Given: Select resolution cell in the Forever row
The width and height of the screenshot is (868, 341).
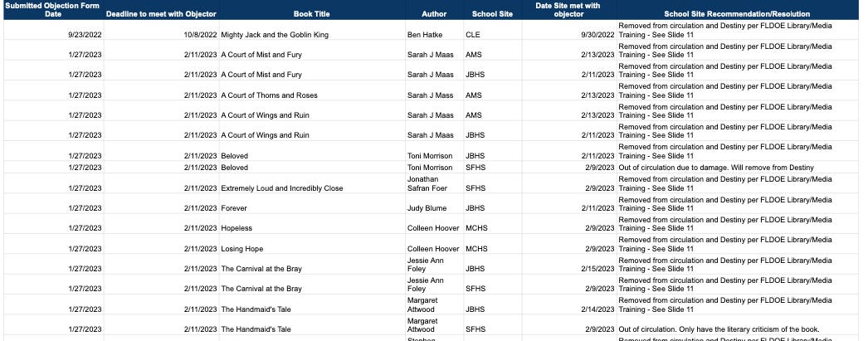Looking at the screenshot, I should (x=737, y=204).
